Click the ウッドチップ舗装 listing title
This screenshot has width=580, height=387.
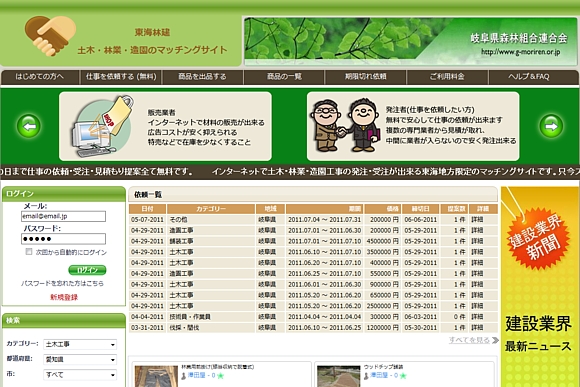384,367
